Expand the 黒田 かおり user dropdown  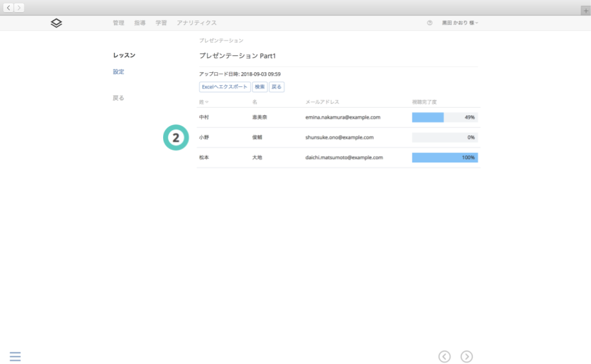click(460, 23)
